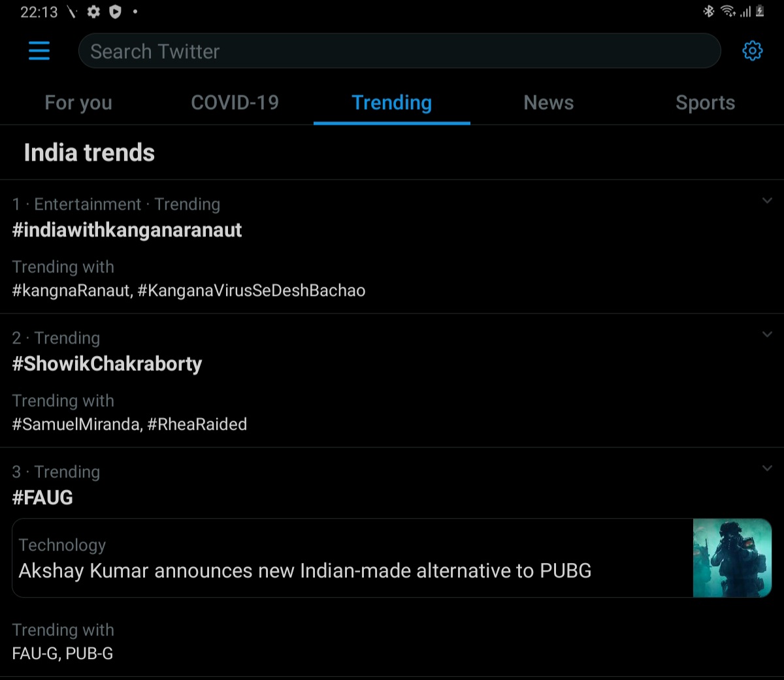
Task: Select the Trending tab
Action: click(x=392, y=103)
